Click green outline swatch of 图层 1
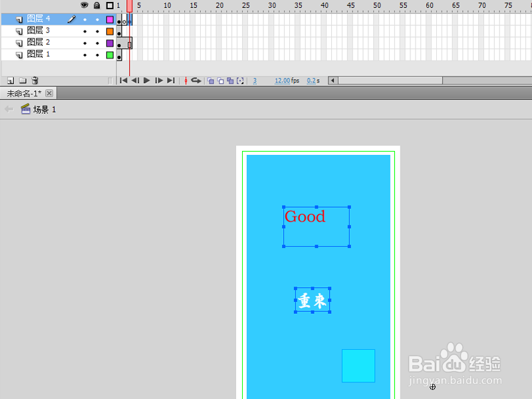The height and width of the screenshot is (399, 532). [110, 55]
